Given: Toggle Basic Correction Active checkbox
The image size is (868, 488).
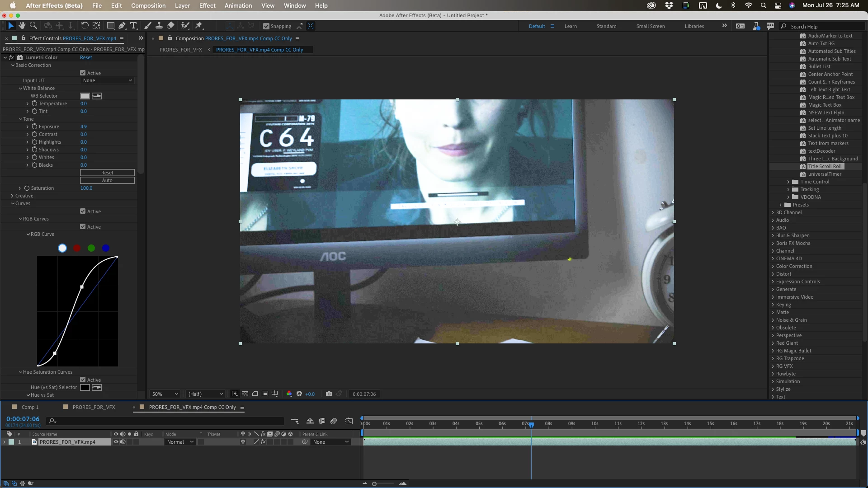Looking at the screenshot, I should 83,73.
